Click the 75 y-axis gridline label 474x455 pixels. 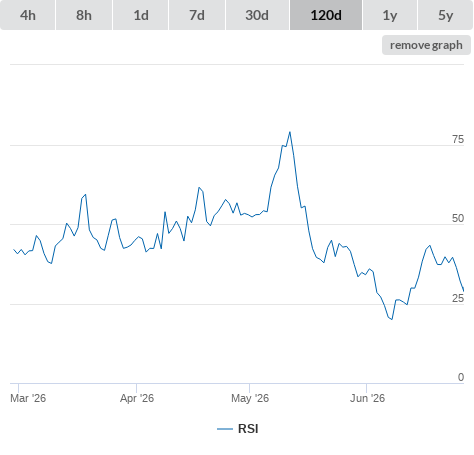(458, 139)
